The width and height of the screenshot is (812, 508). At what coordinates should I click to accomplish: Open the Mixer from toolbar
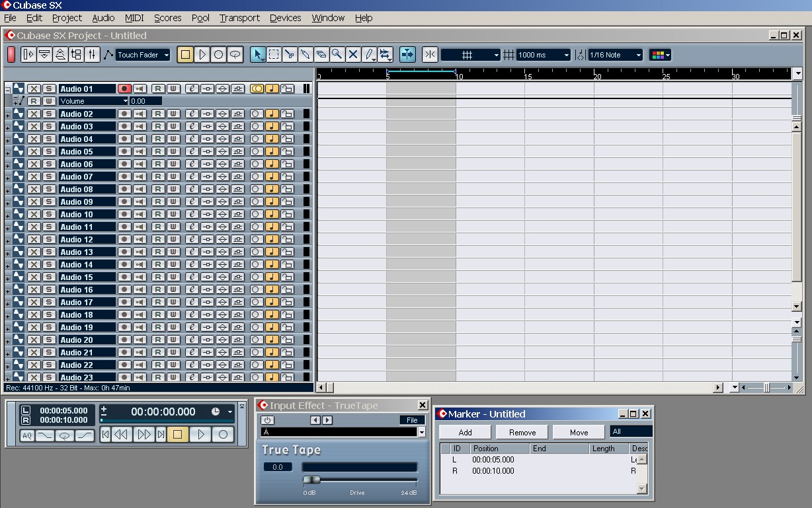(x=92, y=55)
